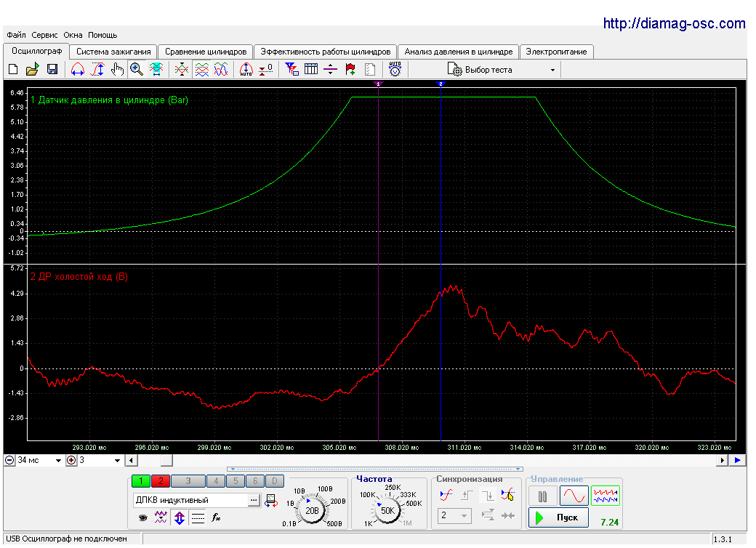Viewport: 756px width, 548px height.
Task: Open the Окна menu
Action: tap(73, 35)
